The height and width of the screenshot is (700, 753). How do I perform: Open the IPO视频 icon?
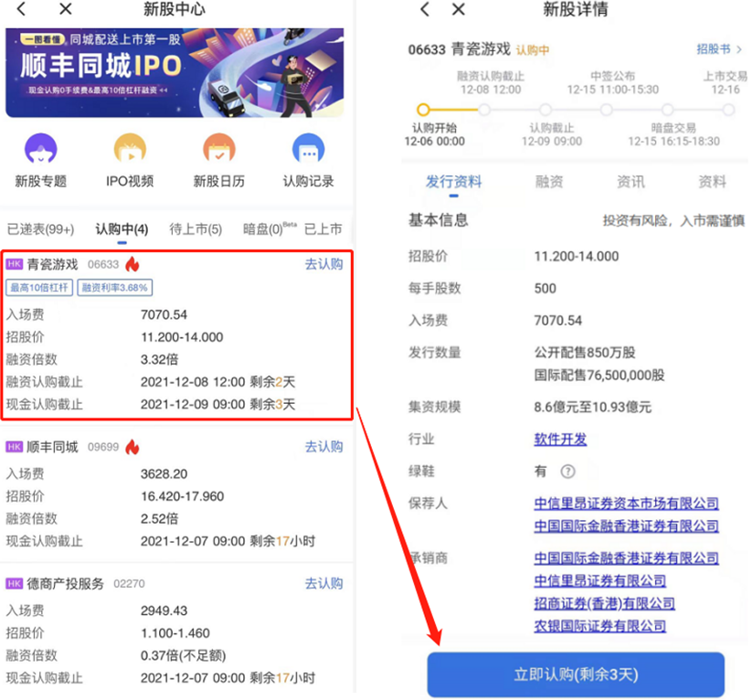tap(130, 148)
